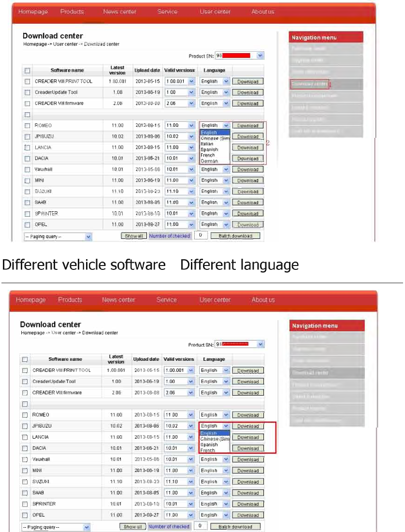The image size is (405, 532).
Task: Click Show all button in lower screenshot
Action: click(x=132, y=527)
